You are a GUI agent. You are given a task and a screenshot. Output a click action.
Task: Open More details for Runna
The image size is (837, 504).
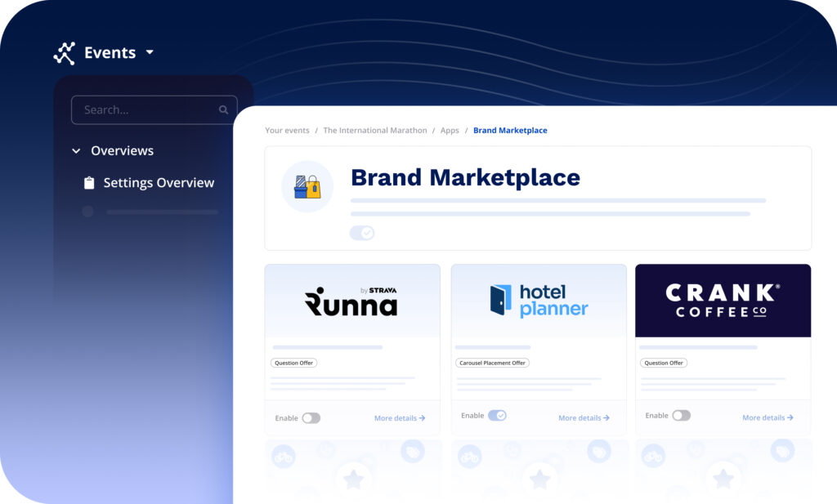[400, 418]
